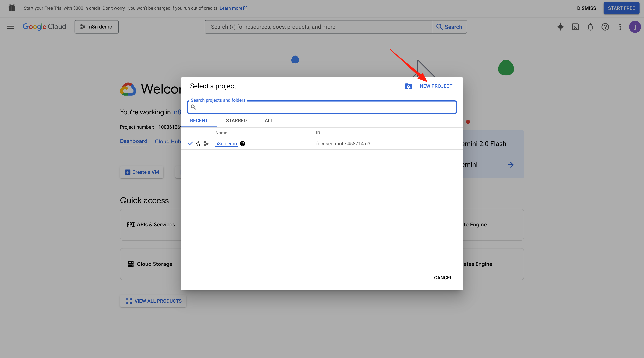
Task: Switch to the RECENT tab
Action: [199, 120]
